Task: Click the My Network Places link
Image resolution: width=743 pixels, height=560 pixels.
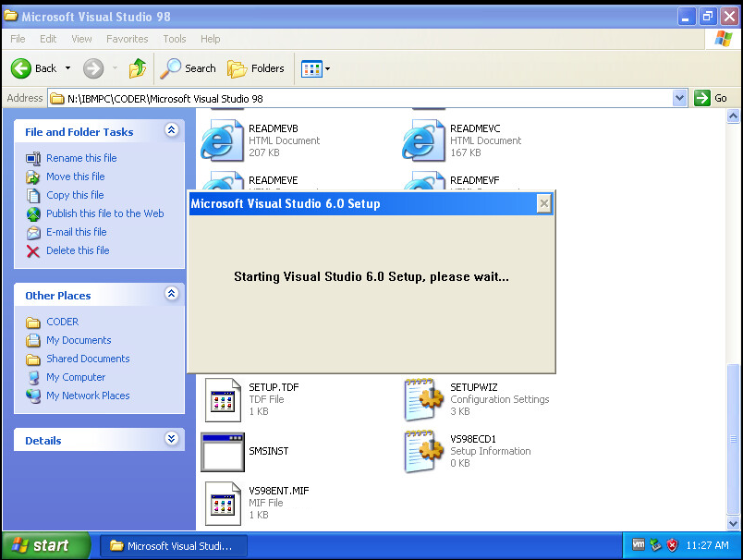Action: pos(88,396)
